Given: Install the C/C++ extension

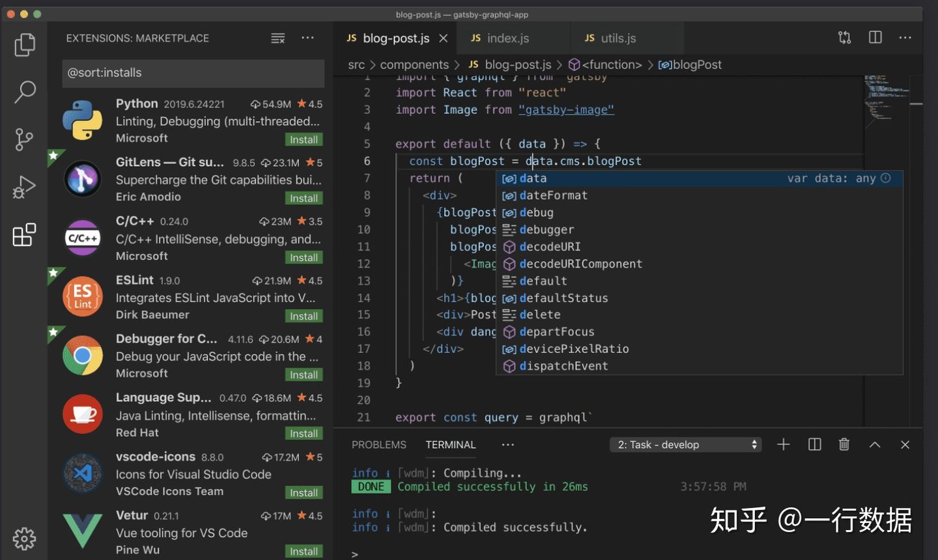Looking at the screenshot, I should (304, 257).
